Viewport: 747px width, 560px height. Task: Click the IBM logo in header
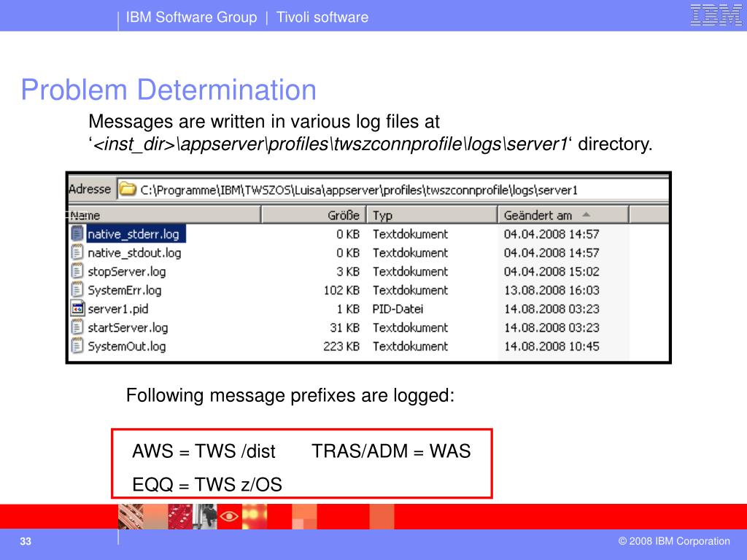tap(716, 15)
